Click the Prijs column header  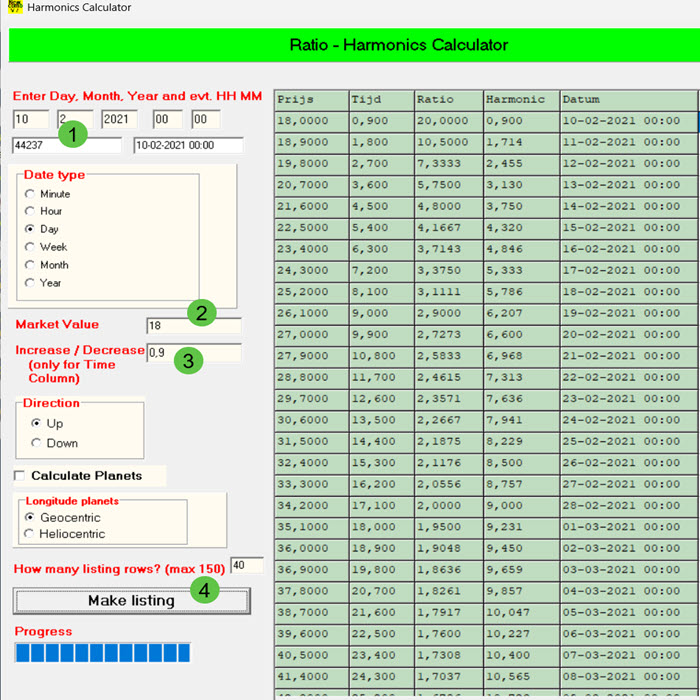[312, 100]
